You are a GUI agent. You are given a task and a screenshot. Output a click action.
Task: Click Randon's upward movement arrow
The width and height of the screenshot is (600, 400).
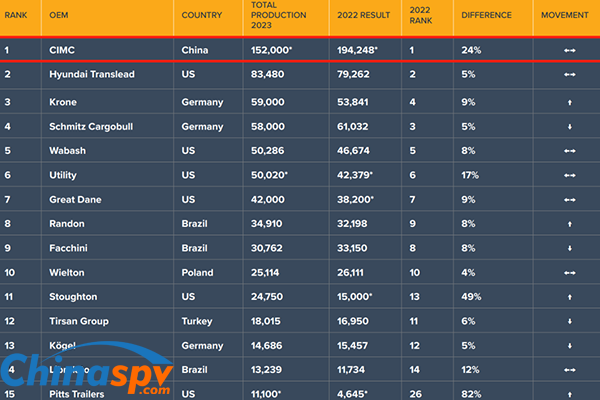(570, 224)
